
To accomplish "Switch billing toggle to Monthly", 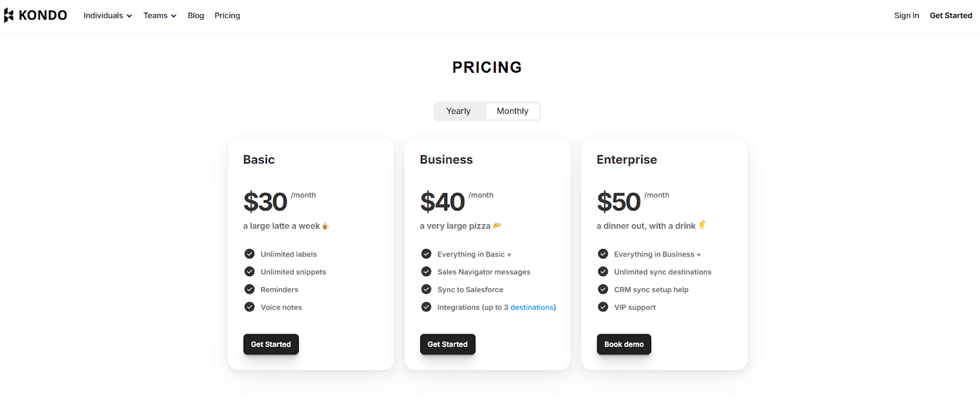I will coord(512,111).
